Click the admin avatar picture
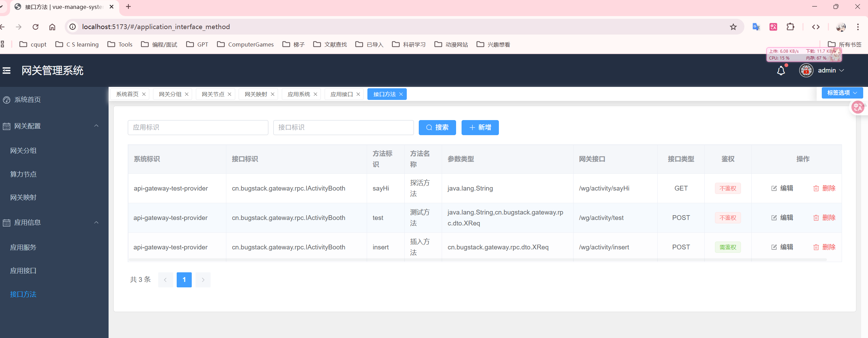The width and height of the screenshot is (868, 338). 806,70
